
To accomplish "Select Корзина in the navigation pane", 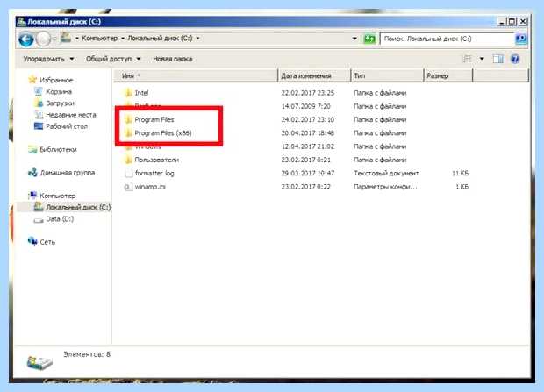I will [x=59, y=91].
